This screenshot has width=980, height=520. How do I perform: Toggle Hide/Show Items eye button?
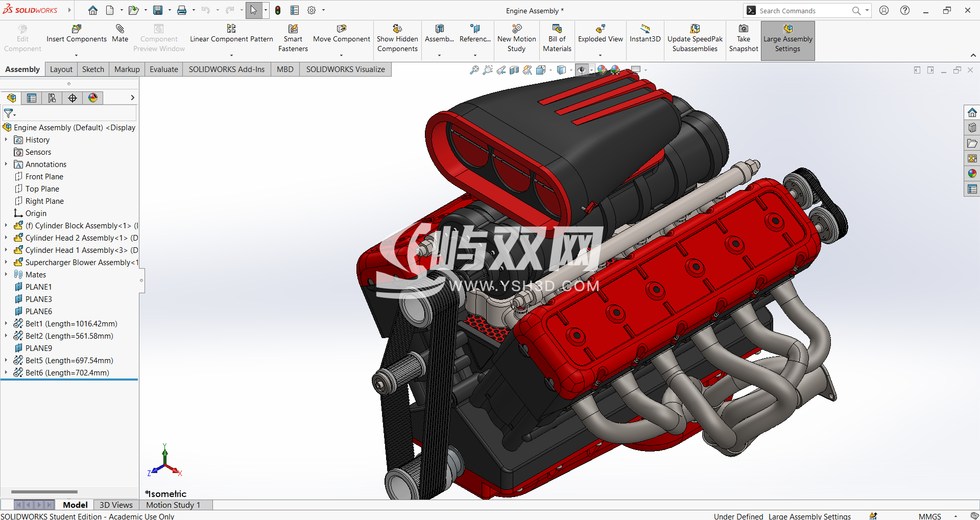point(582,70)
